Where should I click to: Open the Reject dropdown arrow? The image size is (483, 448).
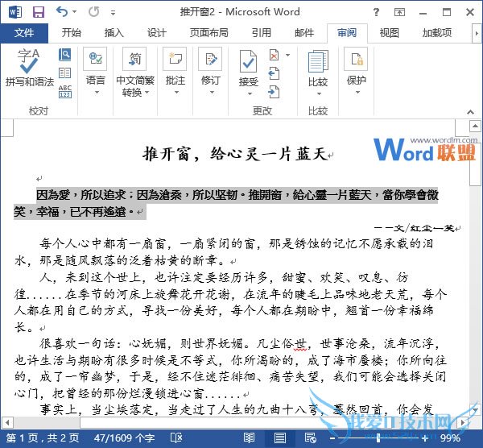point(287,55)
